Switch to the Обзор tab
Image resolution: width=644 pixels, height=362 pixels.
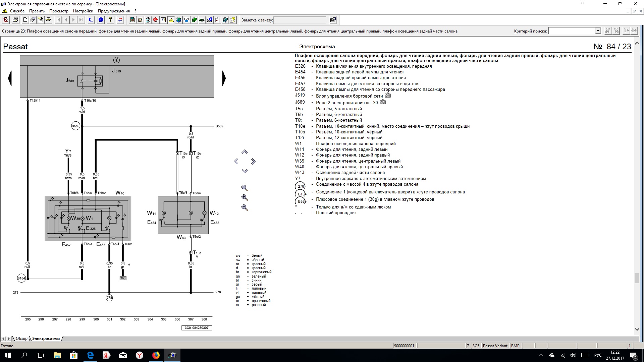(x=21, y=339)
